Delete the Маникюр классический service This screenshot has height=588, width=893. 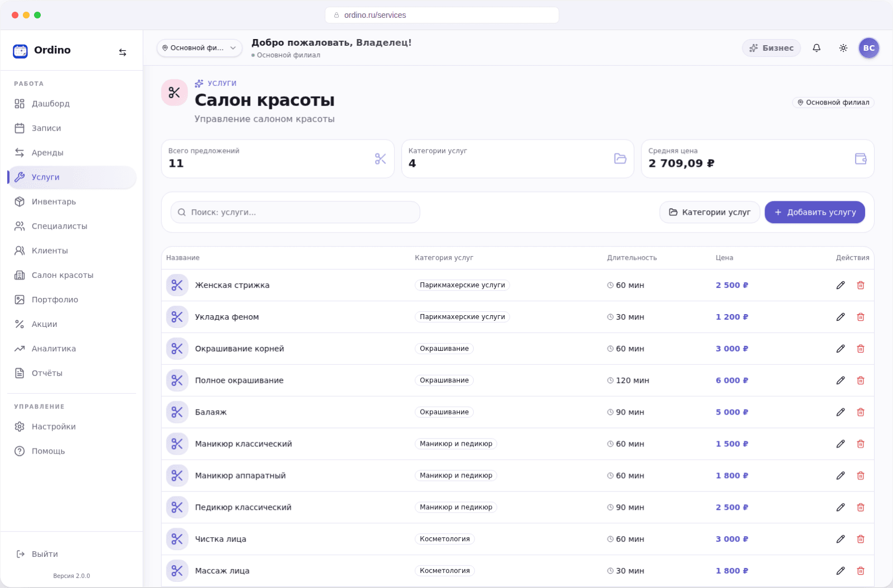click(861, 444)
